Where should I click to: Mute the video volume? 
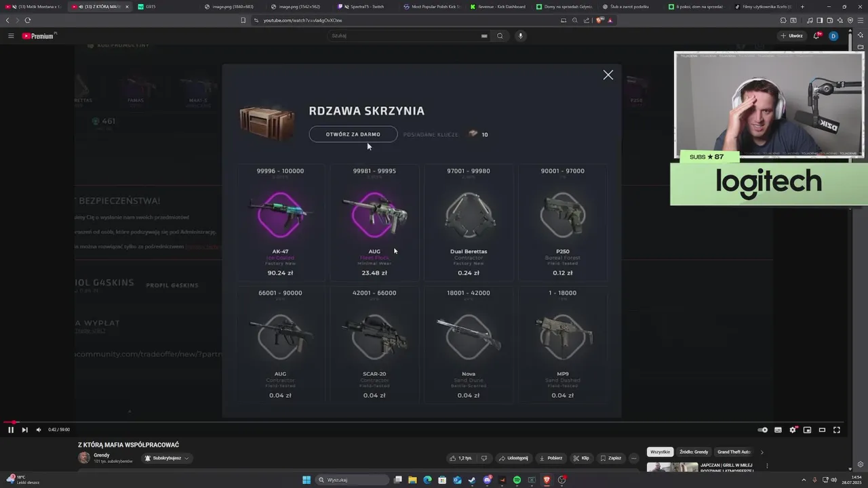tap(38, 430)
